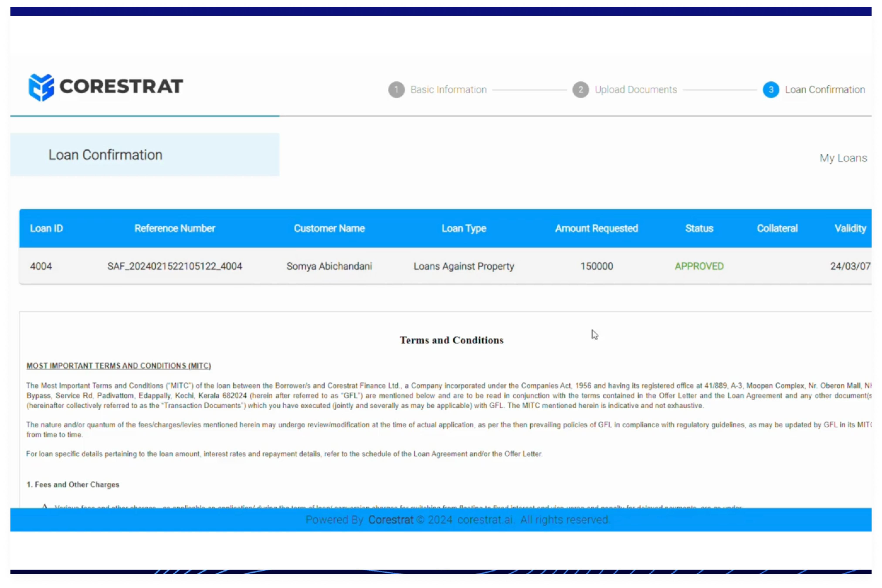882x588 pixels.
Task: Click the MITC underlined heading
Action: click(x=119, y=366)
